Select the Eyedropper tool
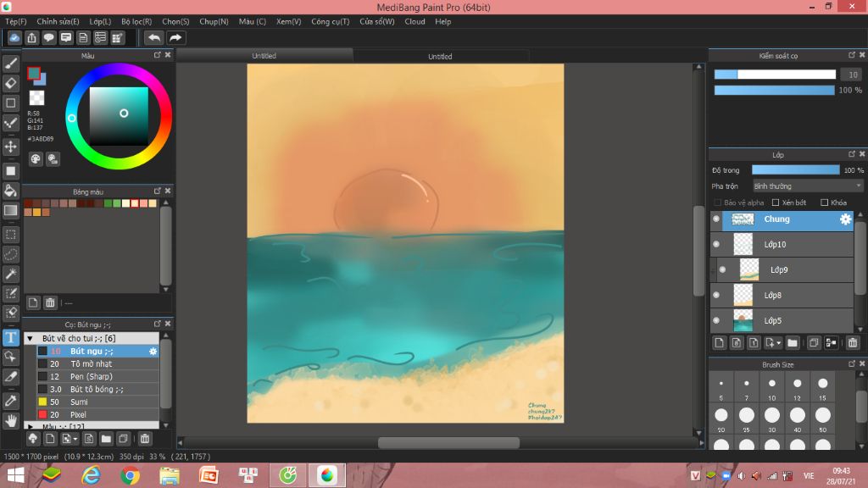868x488 pixels. tap(10, 401)
